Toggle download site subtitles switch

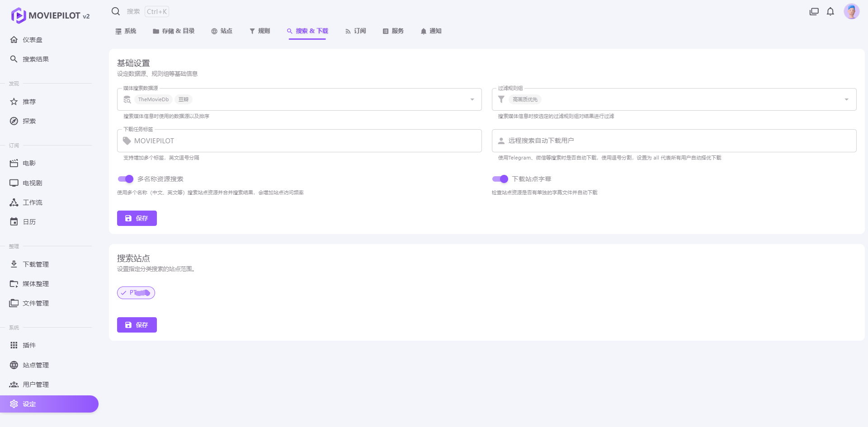click(x=500, y=179)
